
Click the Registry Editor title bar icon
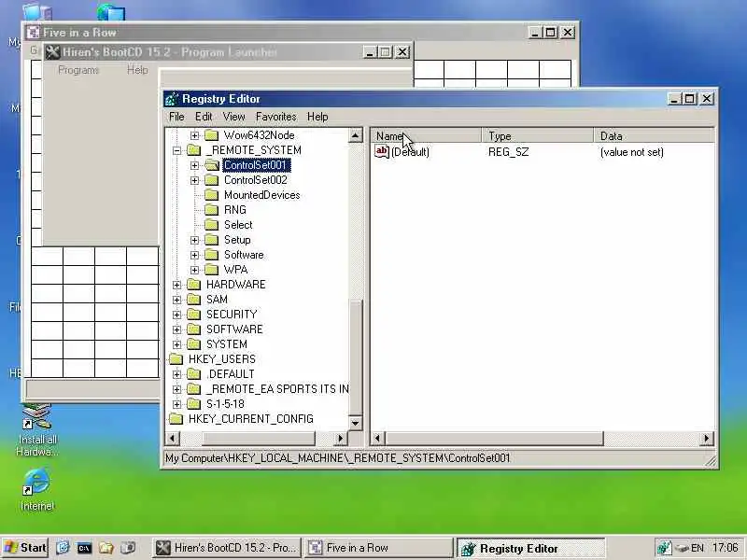coord(172,99)
